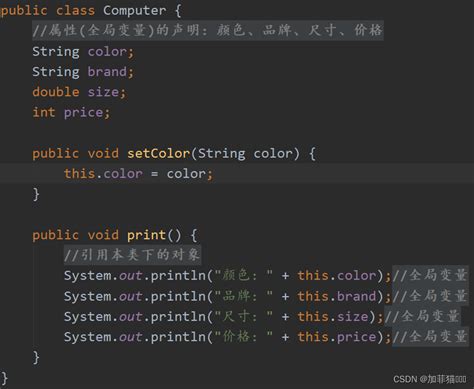Click the closing brace of print method
The height and width of the screenshot is (389, 474).
click(36, 358)
